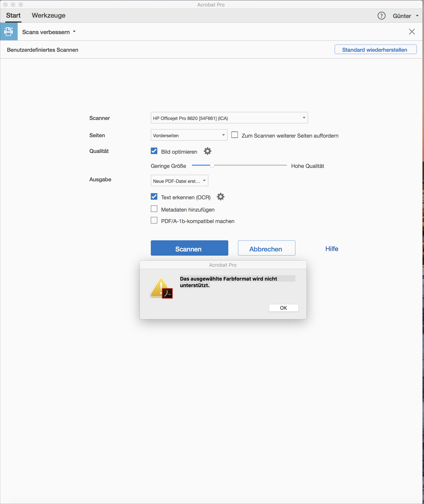Click the red close window button
Screen dimensions: 424x504
coord(5,5)
